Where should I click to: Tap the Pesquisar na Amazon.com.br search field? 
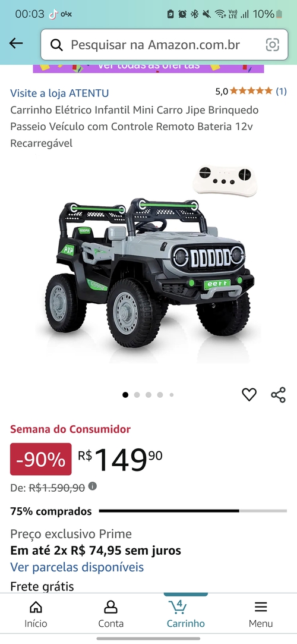click(164, 45)
